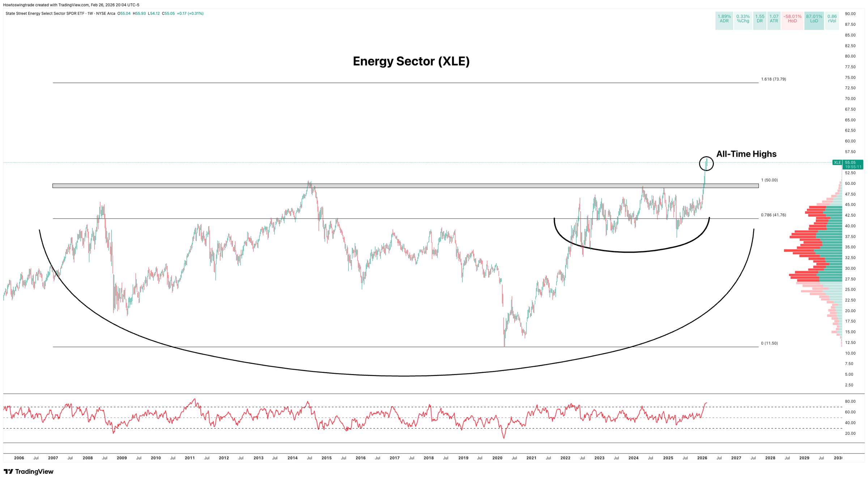Click the 'Energy Sector (XLE)' chart title

411,61
